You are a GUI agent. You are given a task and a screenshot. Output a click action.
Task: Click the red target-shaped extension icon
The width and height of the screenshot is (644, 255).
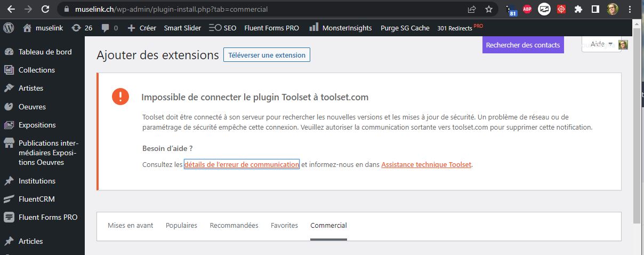561,9
